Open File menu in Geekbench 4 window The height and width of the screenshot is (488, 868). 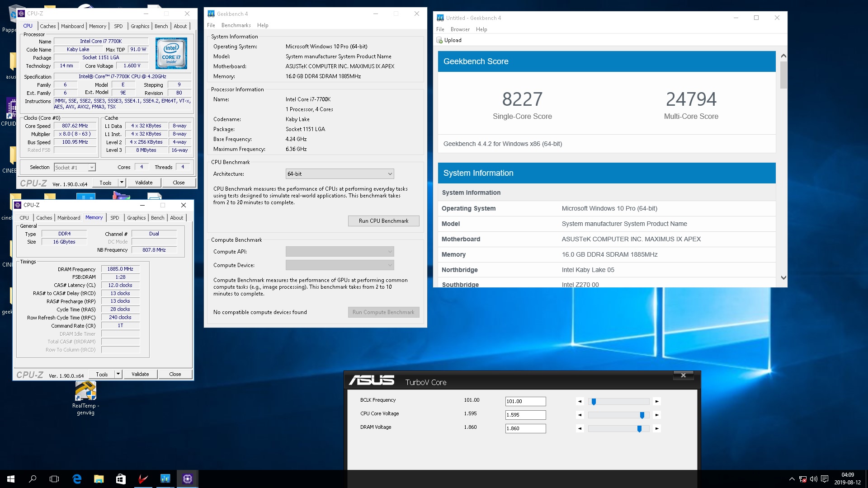(x=211, y=25)
